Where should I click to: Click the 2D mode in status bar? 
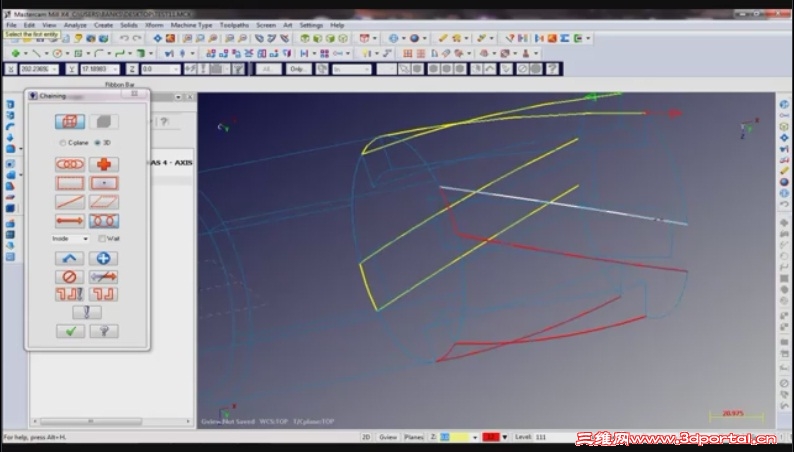366,437
